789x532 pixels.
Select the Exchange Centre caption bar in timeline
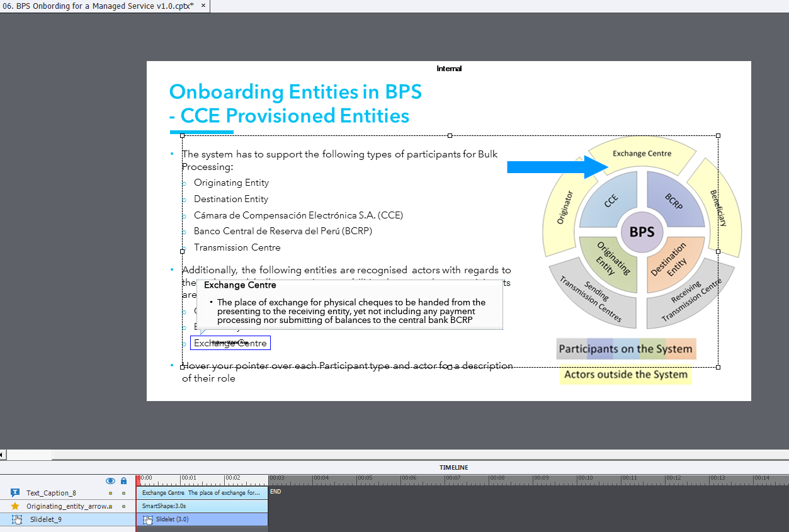click(x=202, y=493)
